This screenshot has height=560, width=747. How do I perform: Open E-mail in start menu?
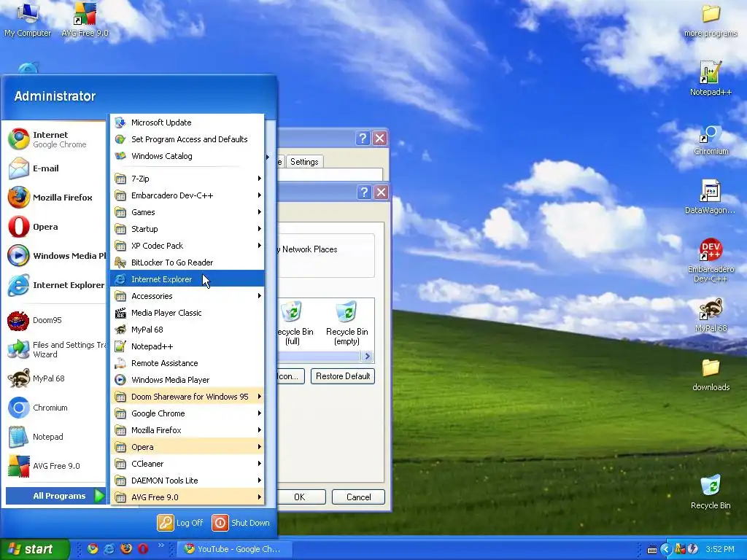coord(55,168)
